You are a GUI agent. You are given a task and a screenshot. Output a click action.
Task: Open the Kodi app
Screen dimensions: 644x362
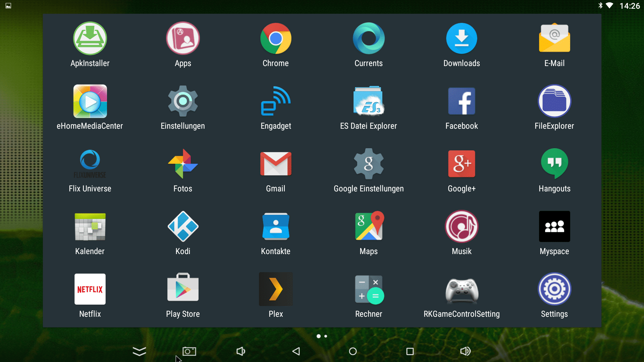pos(183,227)
